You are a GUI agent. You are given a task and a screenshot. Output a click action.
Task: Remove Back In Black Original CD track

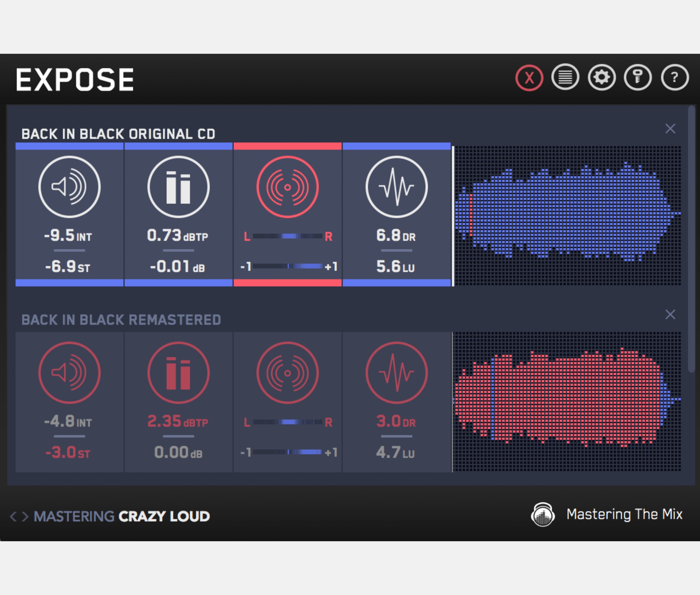coord(670,128)
